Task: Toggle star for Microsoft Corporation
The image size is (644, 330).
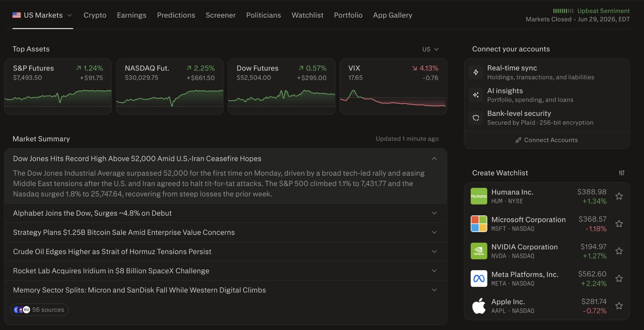Action: 619,224
